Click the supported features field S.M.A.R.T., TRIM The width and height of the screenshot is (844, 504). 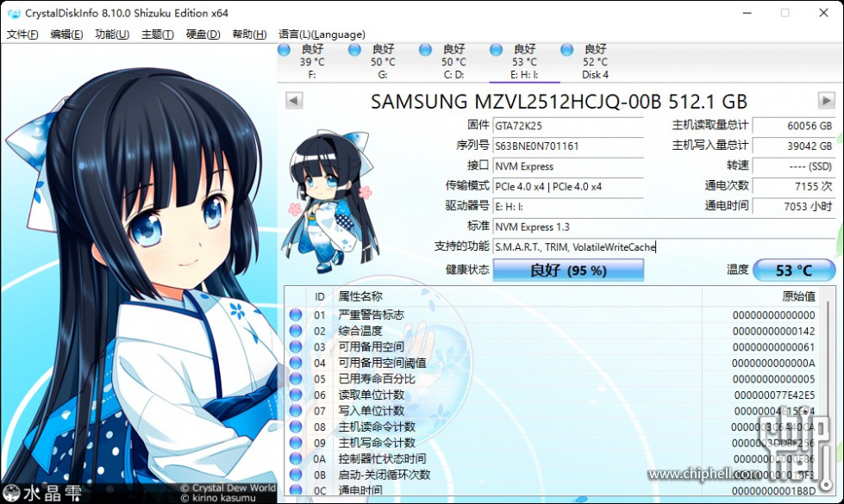click(x=664, y=247)
